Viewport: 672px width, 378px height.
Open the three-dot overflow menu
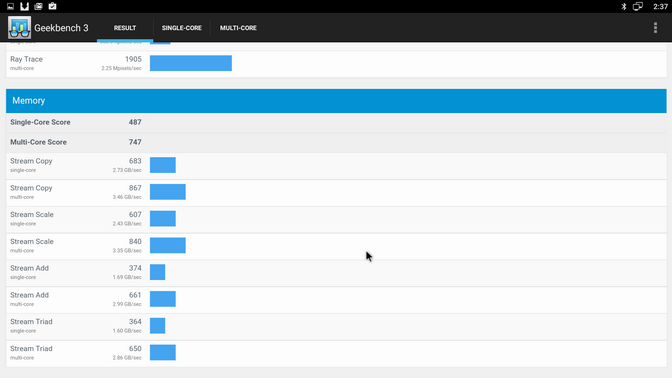click(655, 28)
